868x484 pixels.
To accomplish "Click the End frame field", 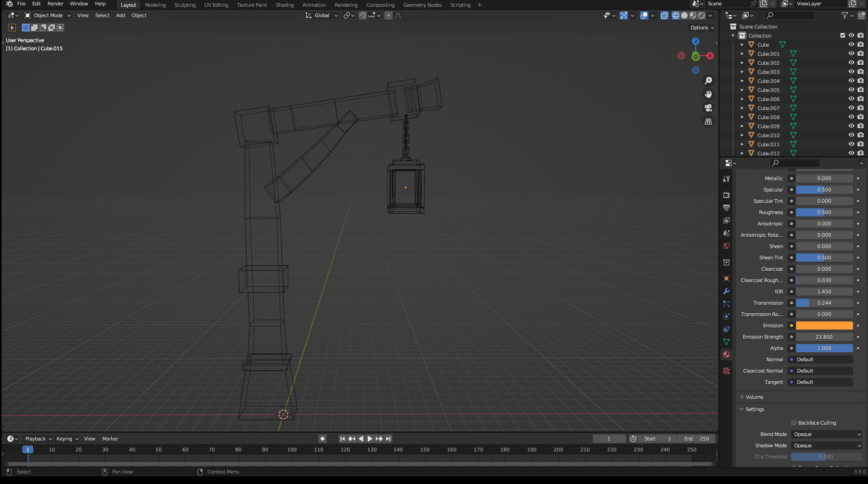I will [697, 439].
